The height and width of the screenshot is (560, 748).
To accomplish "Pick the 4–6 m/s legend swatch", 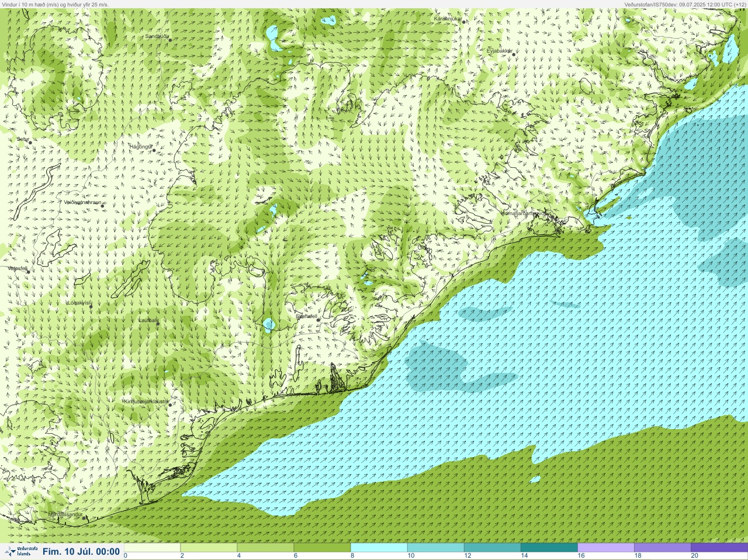I will coord(265,548).
